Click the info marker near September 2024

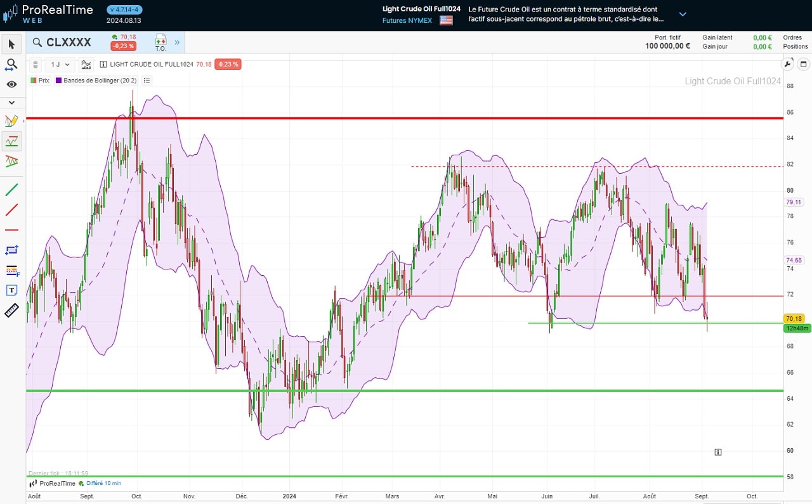point(718,452)
